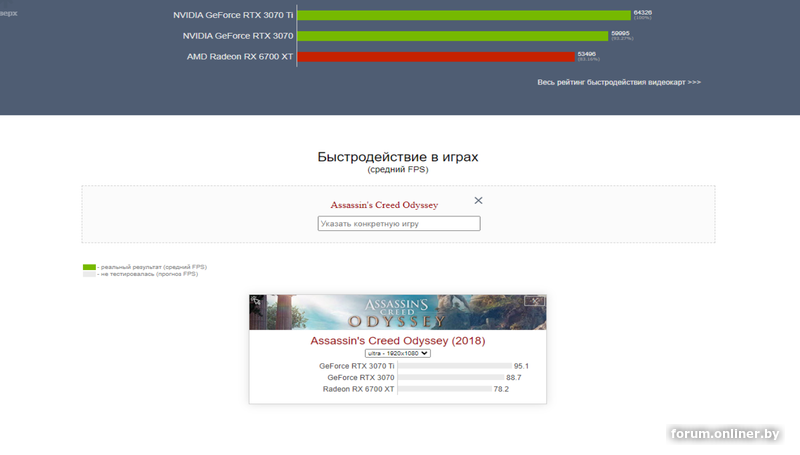Click 'реальный результат (средний FPS)' legend text
The width and height of the screenshot is (800, 455).
click(154, 267)
